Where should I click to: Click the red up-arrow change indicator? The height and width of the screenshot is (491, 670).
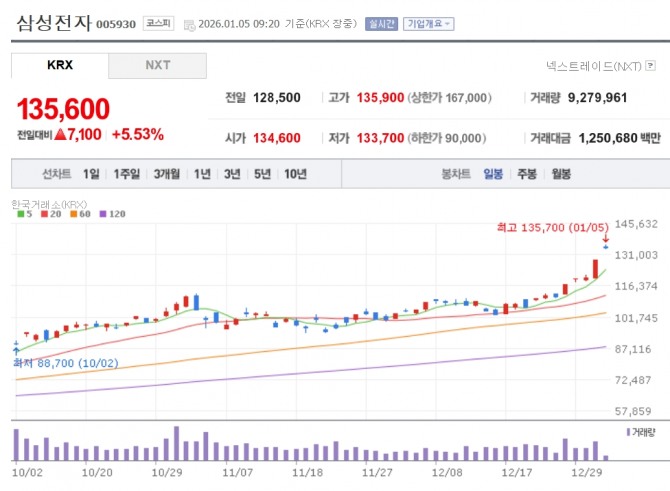pyautogui.click(x=60, y=134)
